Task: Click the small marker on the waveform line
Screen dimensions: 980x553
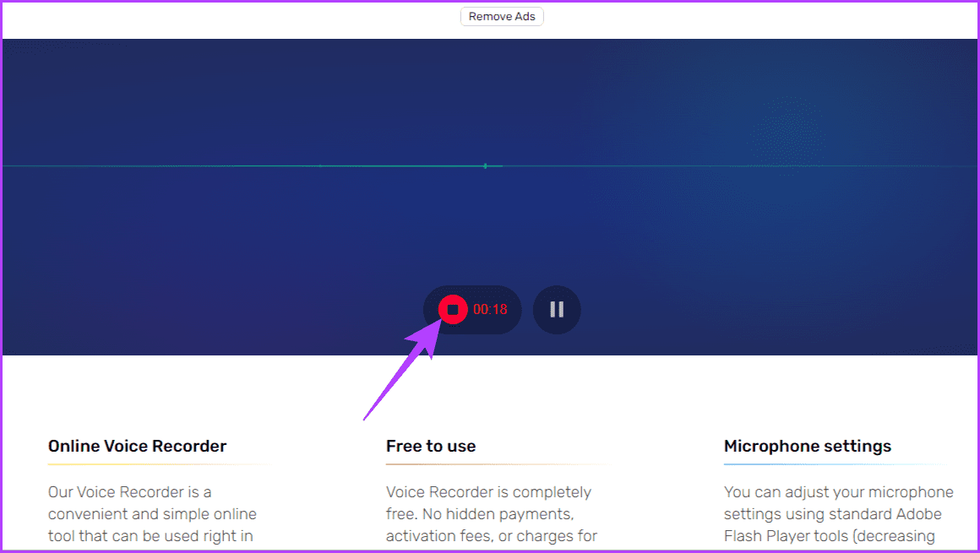Action: tap(485, 166)
